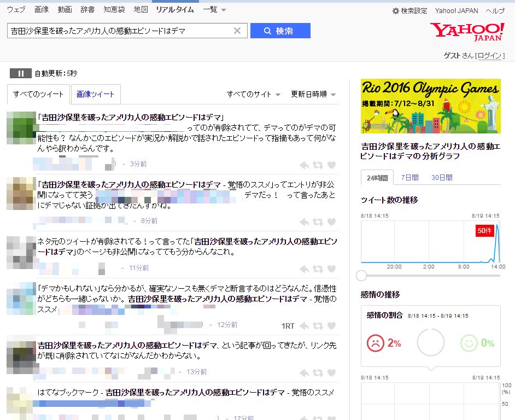Image resolution: width=515 pixels, height=420 pixels.
Task: Open the 更新日時順 sort dropdown
Action: coord(313,94)
